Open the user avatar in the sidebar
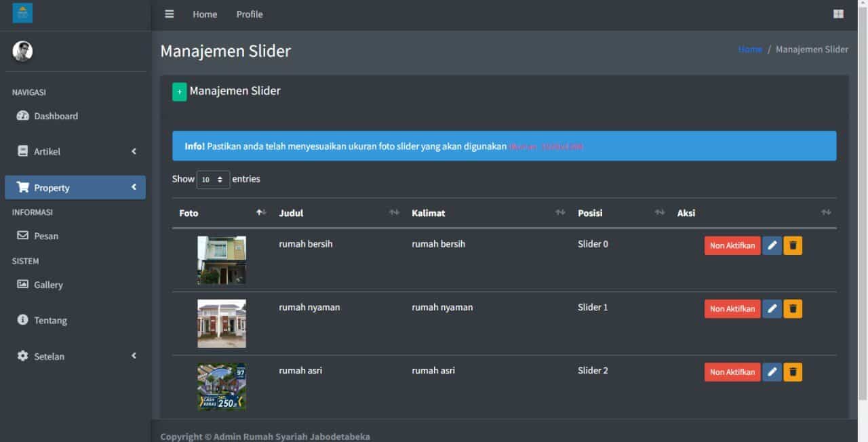Viewport: 868px width, 442px height. tap(22, 51)
